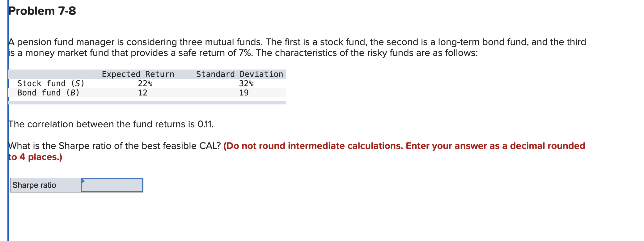Click the blue flag marker on answer field

click(83, 180)
